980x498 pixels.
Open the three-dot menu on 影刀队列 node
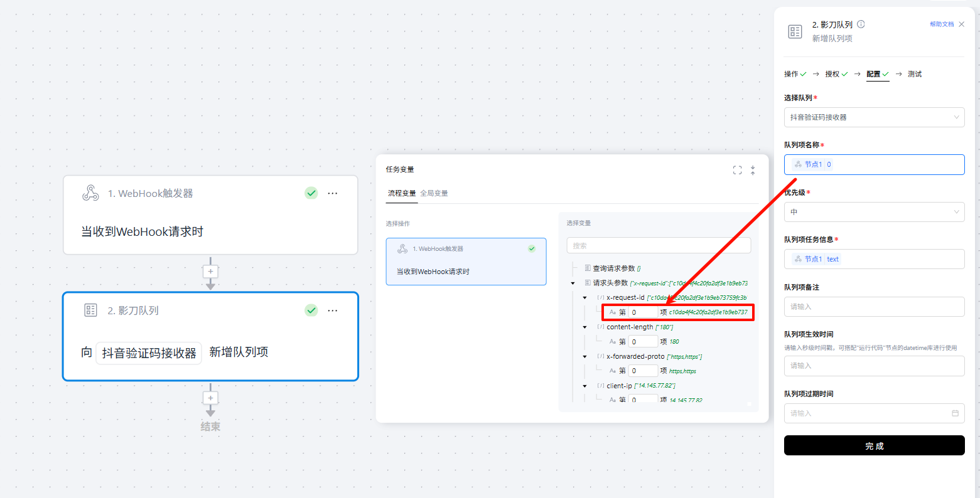click(x=333, y=310)
